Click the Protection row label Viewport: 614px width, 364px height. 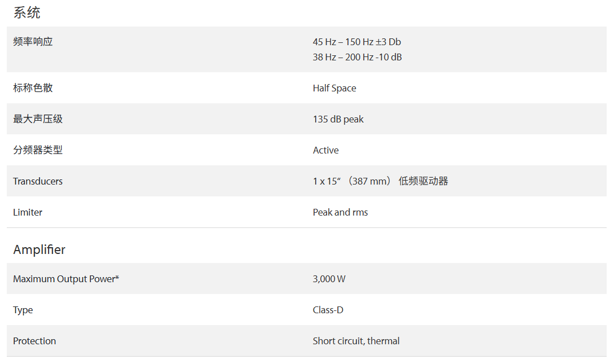coord(34,341)
